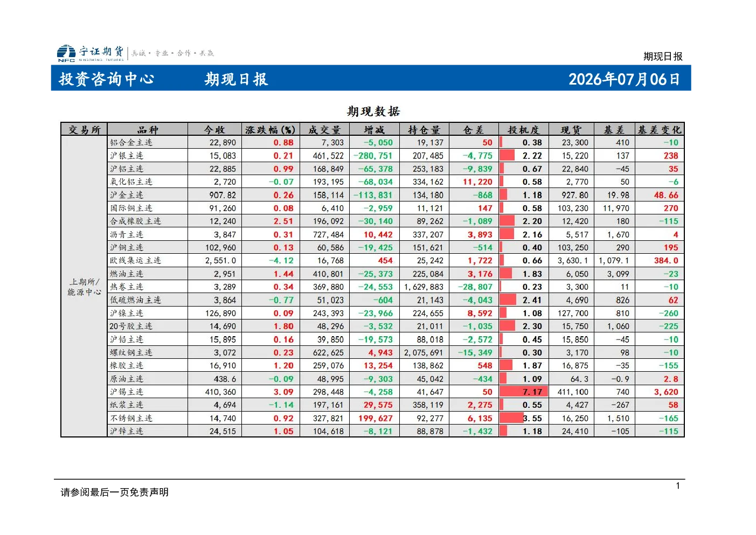Click the 橡胶主连 volume change 13,254
Image resolution: width=756 pixels, height=535 pixels.
click(378, 365)
